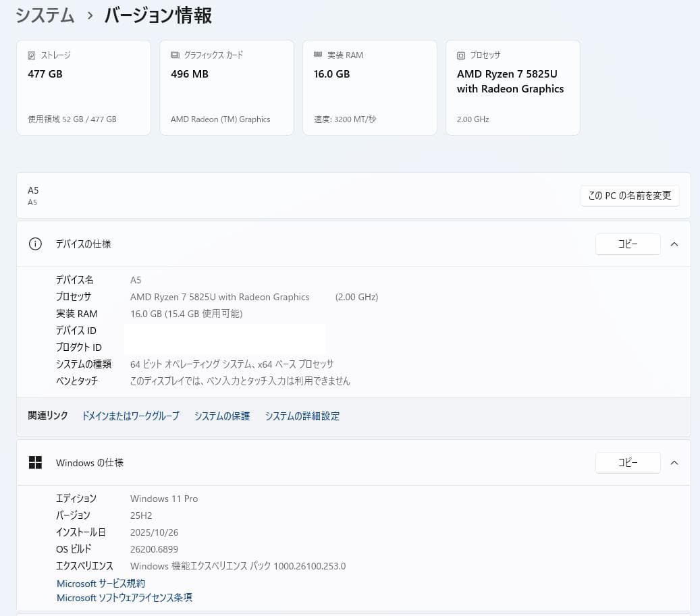Click the プロセッサ card icon
Screen dimensions: 700x616
(461, 55)
